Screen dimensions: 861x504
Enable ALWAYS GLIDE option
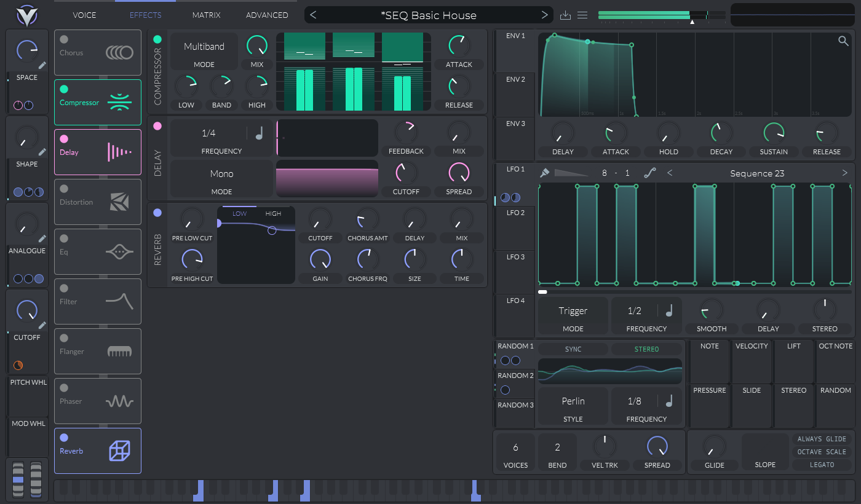821,439
